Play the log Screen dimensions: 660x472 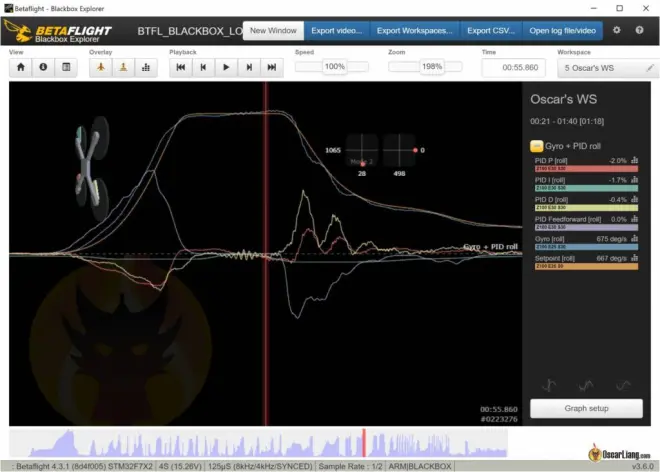[226, 67]
